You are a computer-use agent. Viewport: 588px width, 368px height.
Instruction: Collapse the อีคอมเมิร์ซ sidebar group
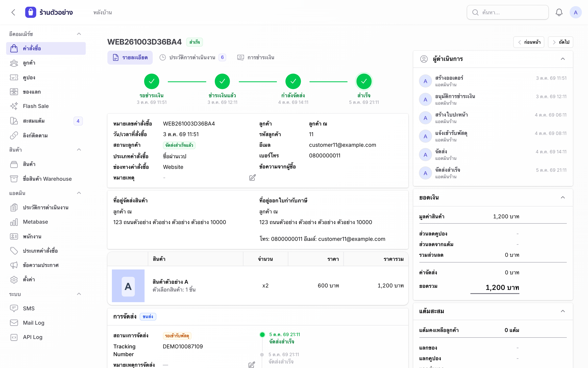coord(79,34)
